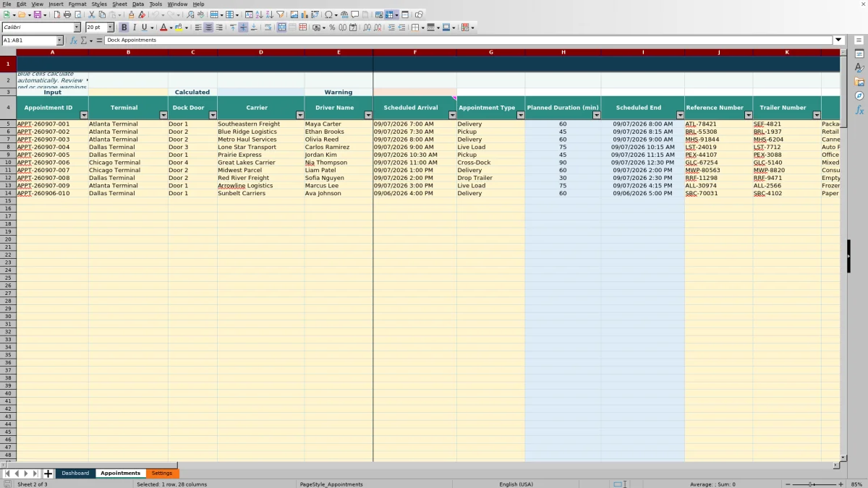868x488 pixels.
Task: Toggle Bold formatting
Action: [x=124, y=27]
